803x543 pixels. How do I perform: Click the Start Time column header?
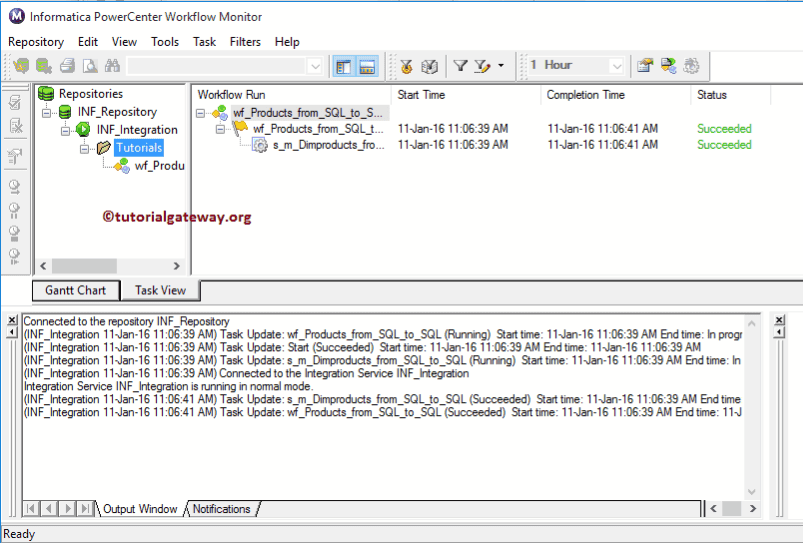(x=421, y=95)
